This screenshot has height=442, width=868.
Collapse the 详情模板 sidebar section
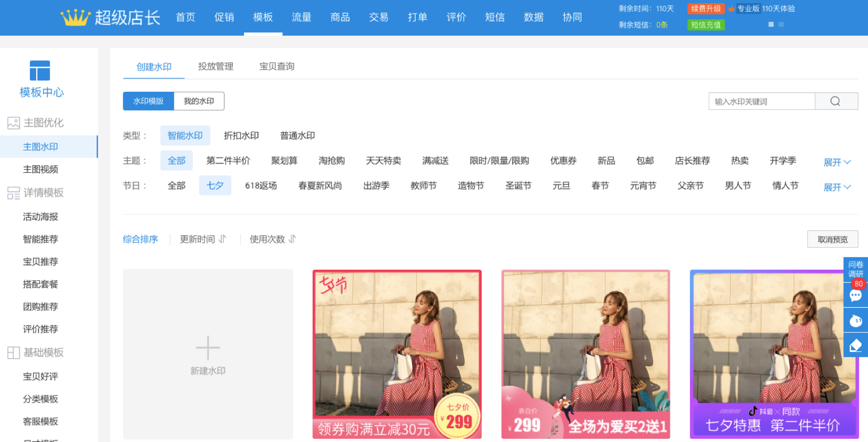43,192
